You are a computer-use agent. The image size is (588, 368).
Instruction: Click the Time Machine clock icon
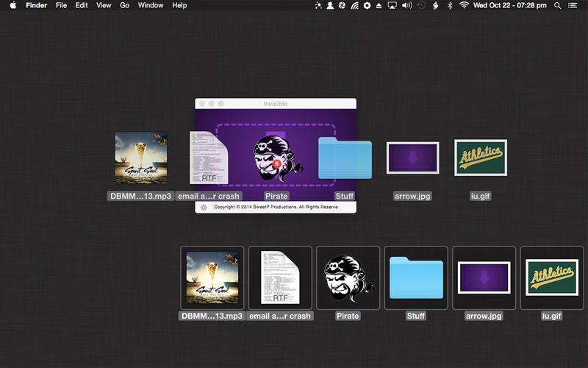(x=421, y=5)
